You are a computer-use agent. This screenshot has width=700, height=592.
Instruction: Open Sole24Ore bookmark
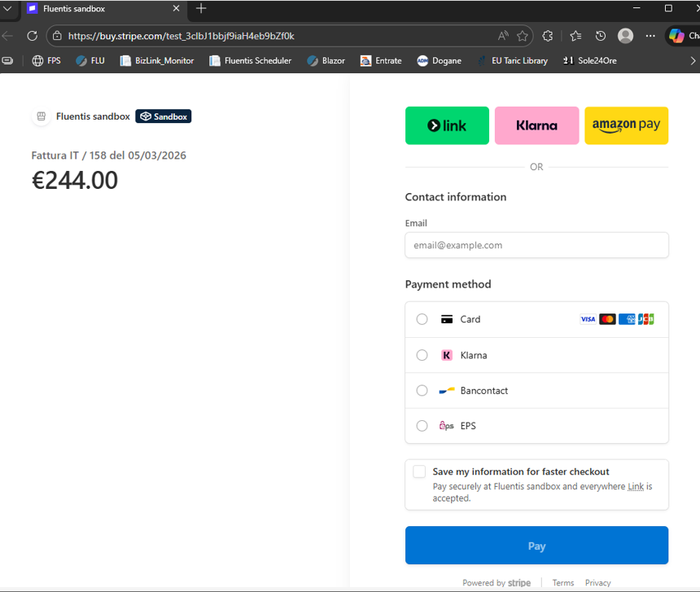(590, 61)
